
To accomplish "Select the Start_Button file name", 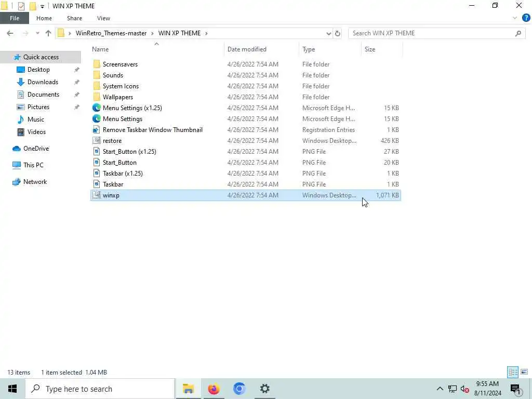I will click(119, 162).
